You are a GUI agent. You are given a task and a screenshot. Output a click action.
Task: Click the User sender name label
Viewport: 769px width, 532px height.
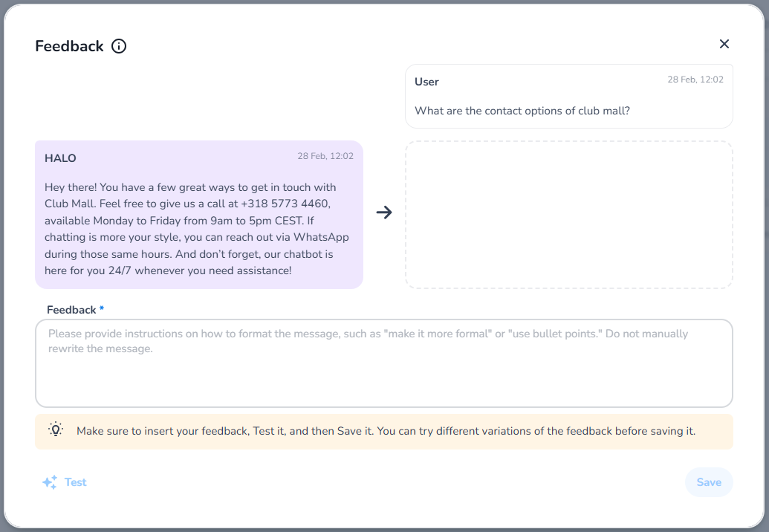(426, 82)
